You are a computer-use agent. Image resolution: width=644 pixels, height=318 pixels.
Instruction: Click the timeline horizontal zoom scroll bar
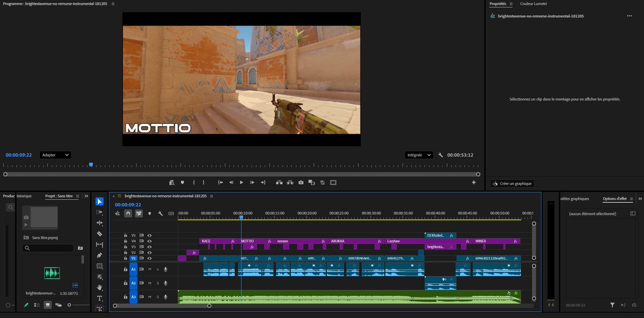(x=162, y=306)
